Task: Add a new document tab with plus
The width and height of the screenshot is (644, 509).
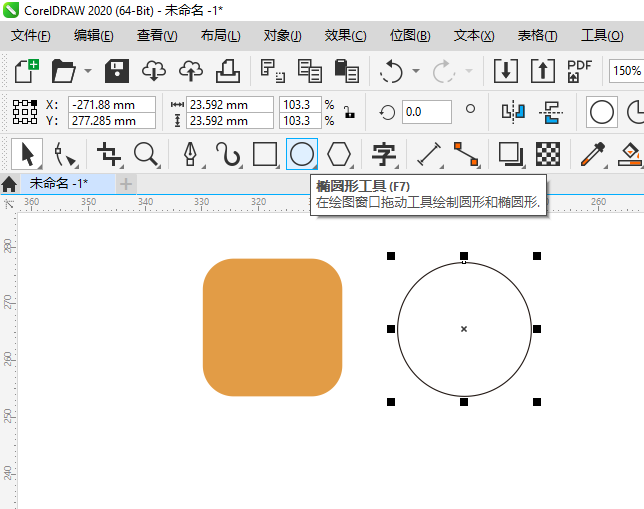Action: click(x=126, y=184)
